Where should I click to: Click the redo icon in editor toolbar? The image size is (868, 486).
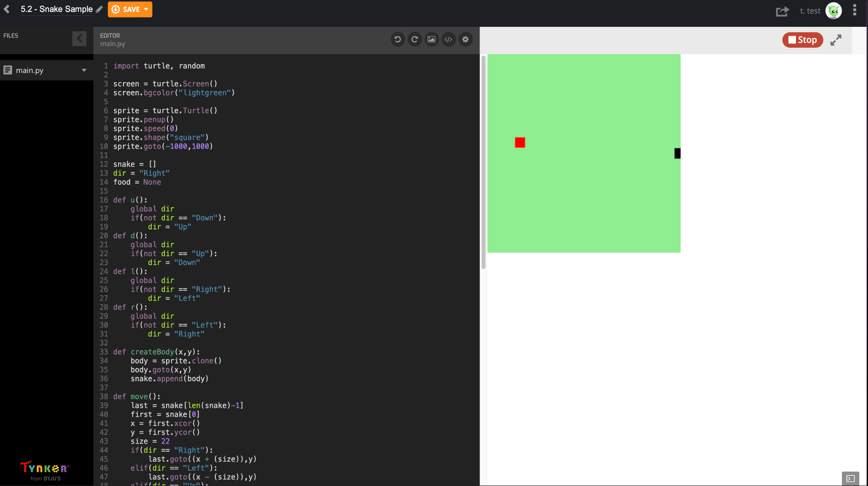point(415,39)
